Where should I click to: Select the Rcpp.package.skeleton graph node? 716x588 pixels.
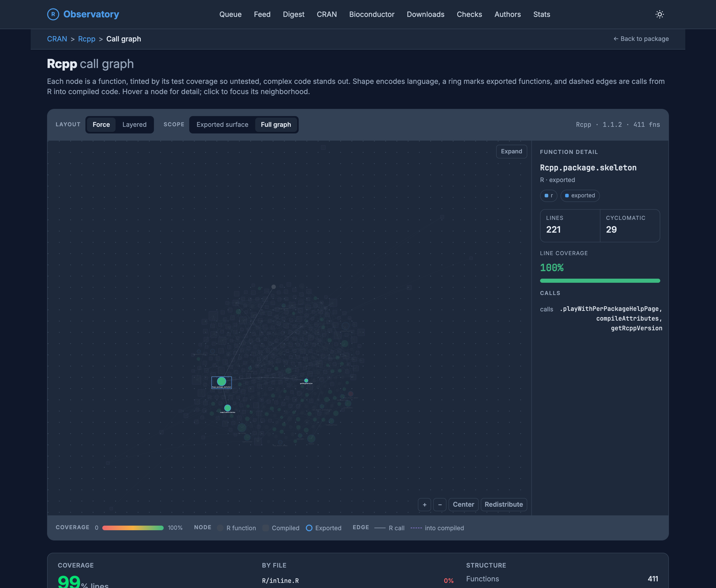[221, 382]
